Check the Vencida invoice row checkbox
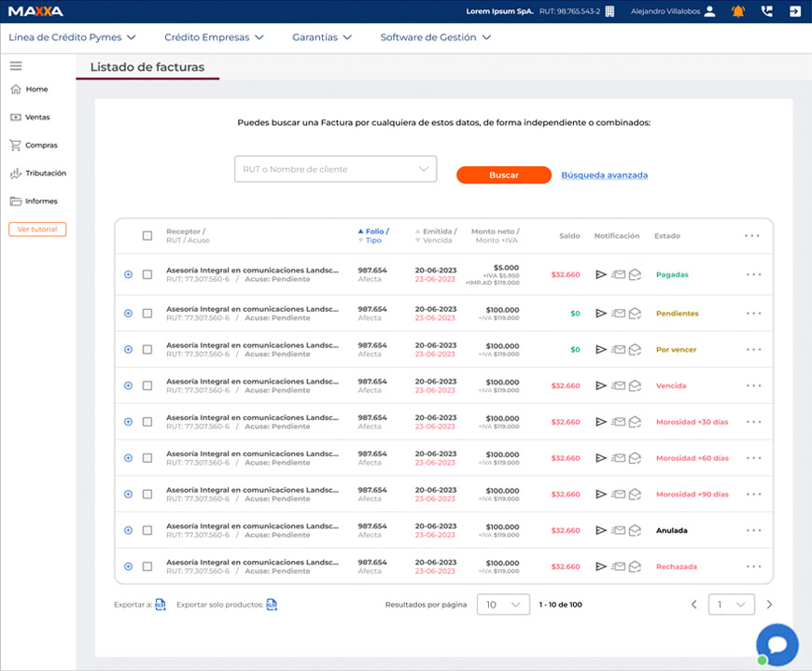This screenshot has width=812, height=671. click(147, 385)
